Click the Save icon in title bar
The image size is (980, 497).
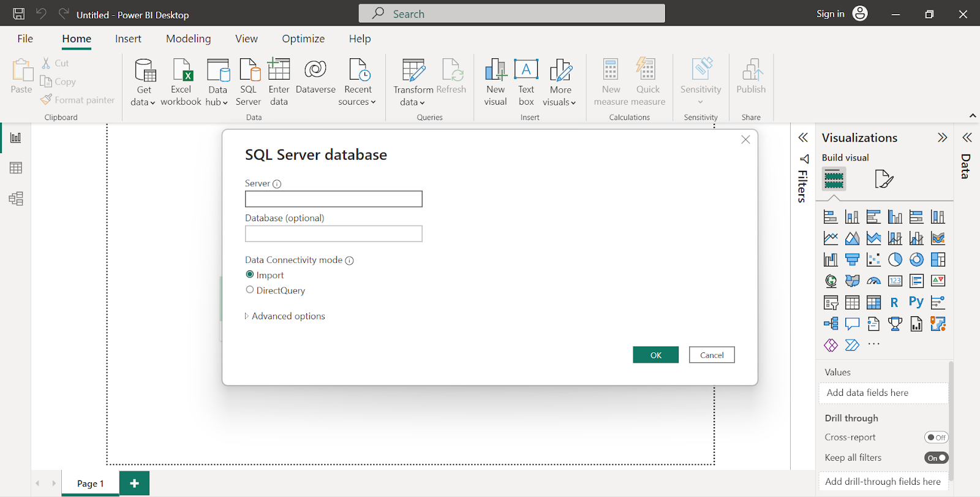(19, 13)
